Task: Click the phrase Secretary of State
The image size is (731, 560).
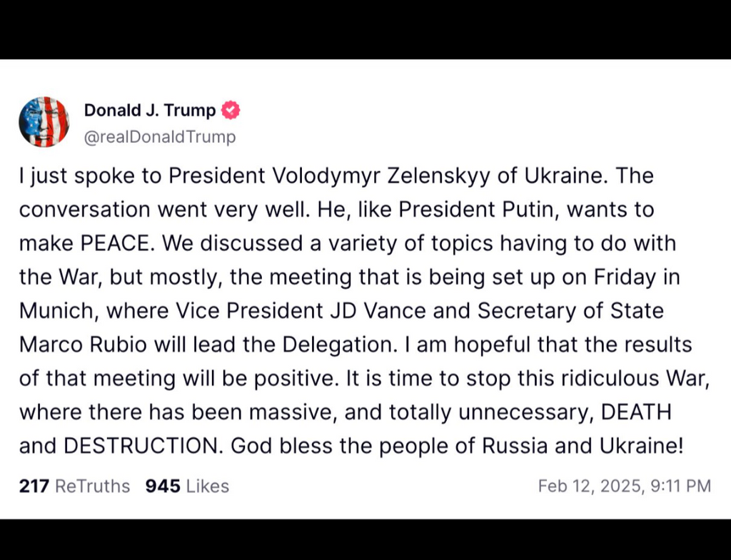Action: (570, 312)
